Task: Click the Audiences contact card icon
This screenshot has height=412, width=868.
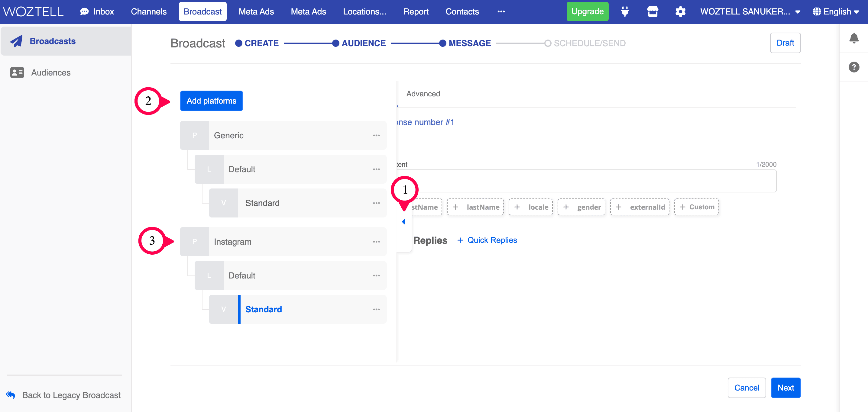Action: pos(17,72)
